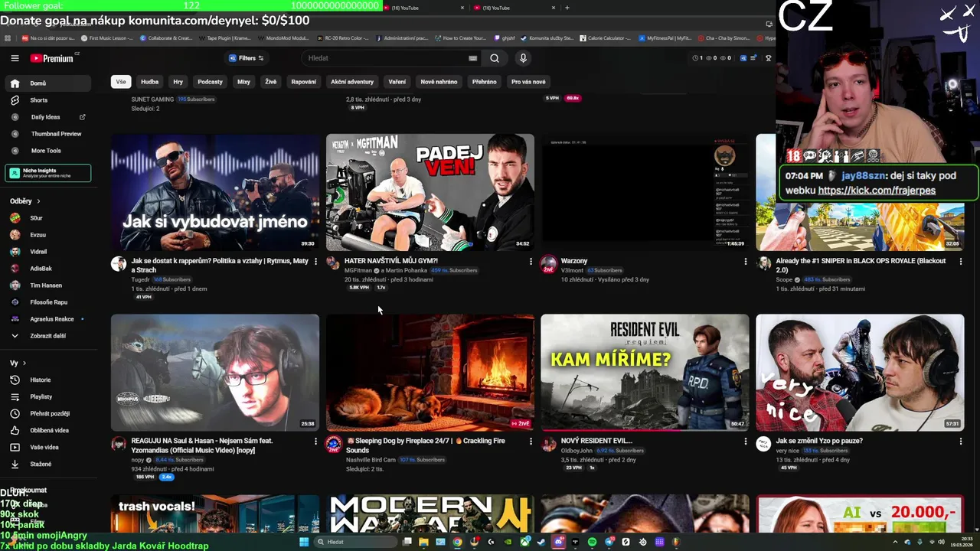Select the Vše filter chip
Viewport: 980px width, 551px height.
(x=121, y=82)
